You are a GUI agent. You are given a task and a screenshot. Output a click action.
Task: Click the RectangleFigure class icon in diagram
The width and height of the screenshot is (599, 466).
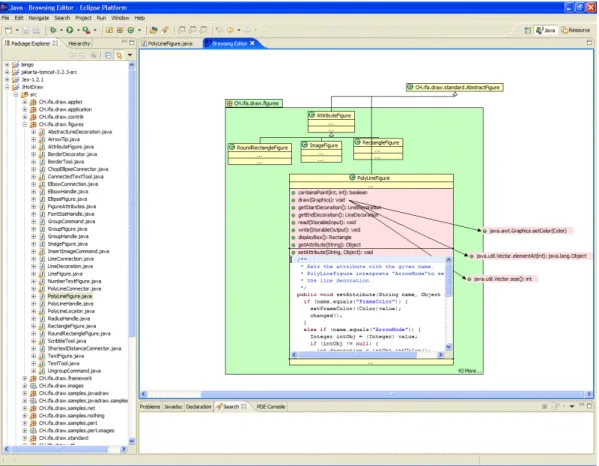click(358, 142)
